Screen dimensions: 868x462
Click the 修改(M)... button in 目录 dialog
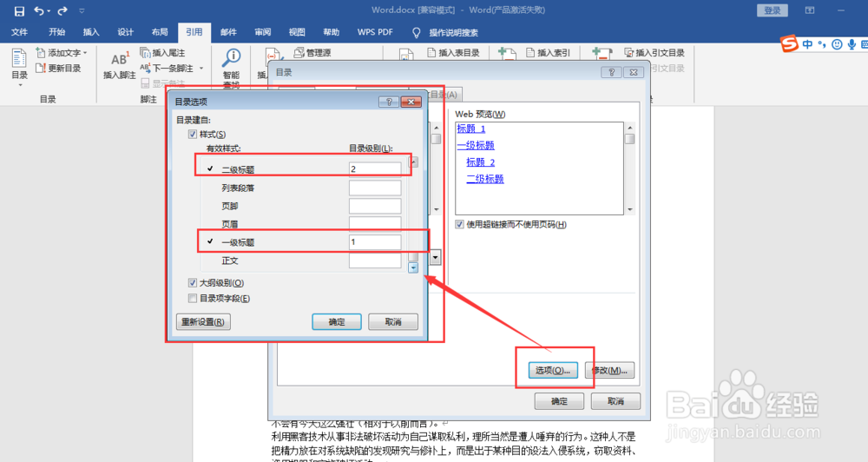click(609, 371)
